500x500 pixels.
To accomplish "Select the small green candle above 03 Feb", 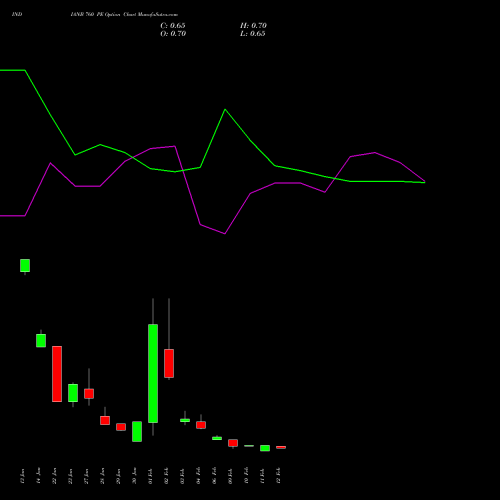I will 185,420.
